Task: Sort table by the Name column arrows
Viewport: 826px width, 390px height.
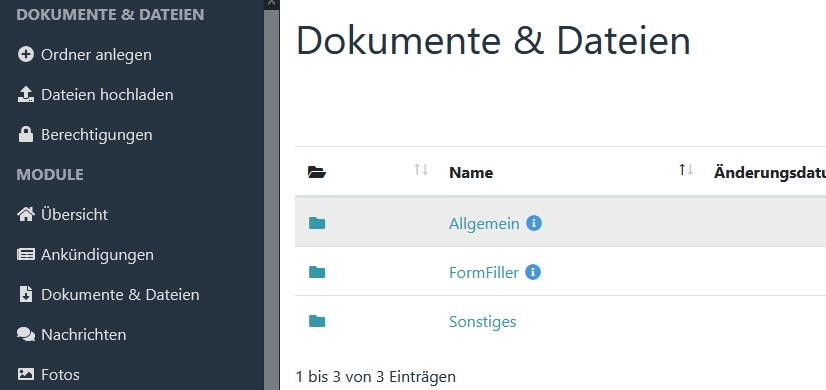Action: (x=685, y=170)
